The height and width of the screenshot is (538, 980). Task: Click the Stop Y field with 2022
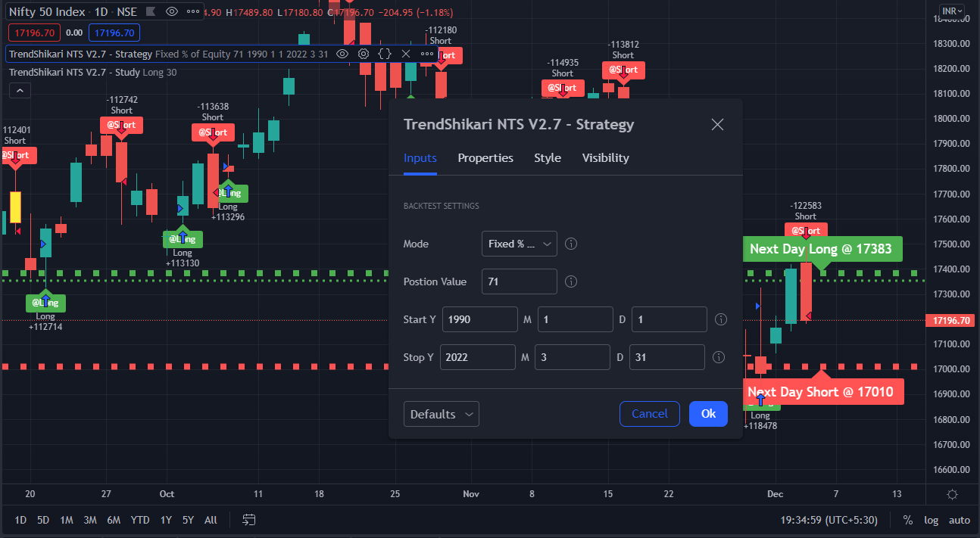(478, 357)
